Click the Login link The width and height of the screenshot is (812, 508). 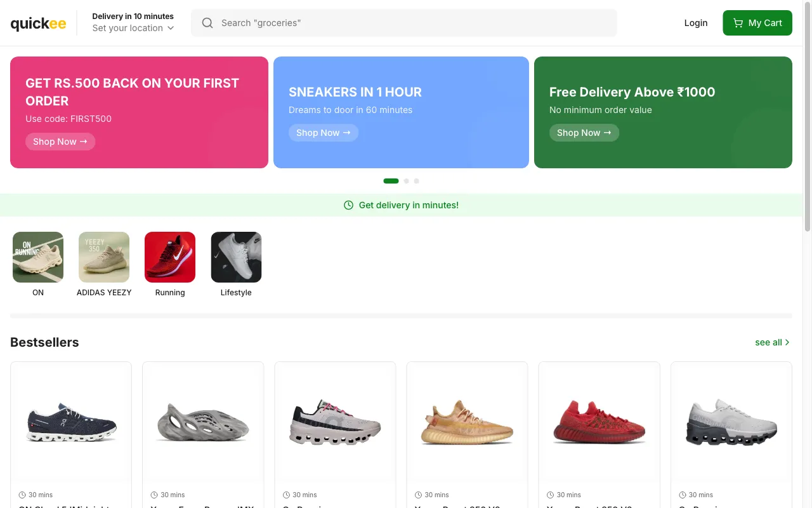[x=696, y=23]
